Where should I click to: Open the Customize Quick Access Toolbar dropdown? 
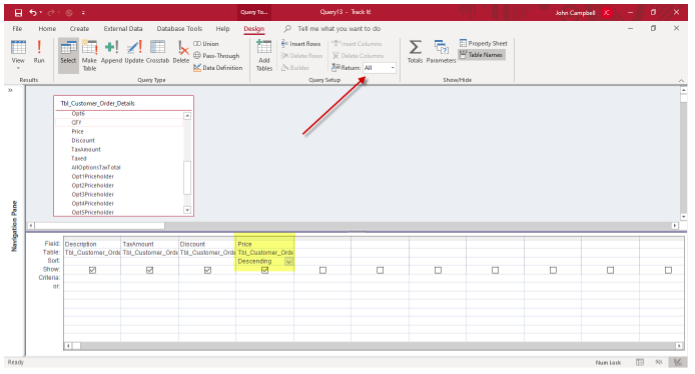(x=83, y=13)
